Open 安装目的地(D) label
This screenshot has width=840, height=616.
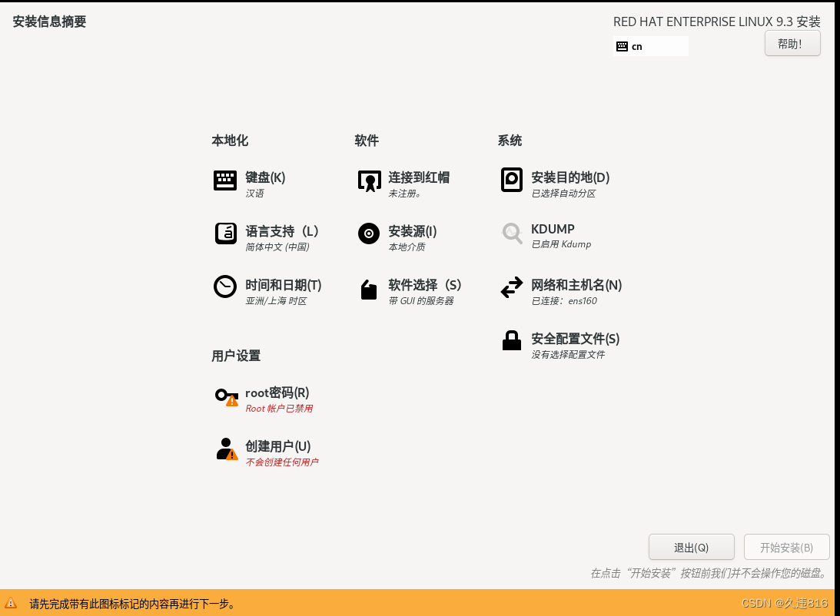(x=570, y=177)
